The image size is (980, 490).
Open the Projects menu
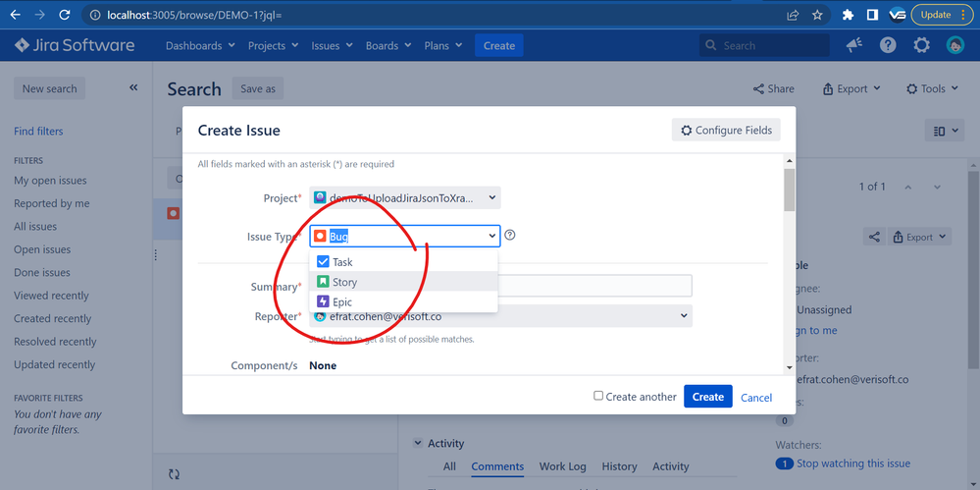[273, 46]
